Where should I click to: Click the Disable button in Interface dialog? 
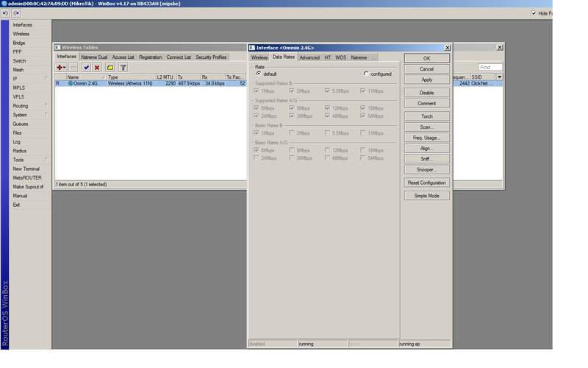[x=427, y=93]
